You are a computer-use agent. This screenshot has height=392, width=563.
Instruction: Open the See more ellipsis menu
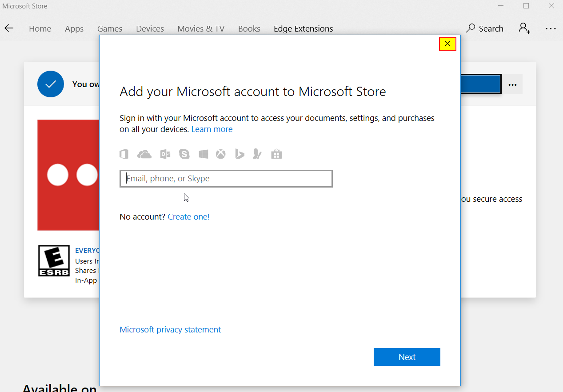tap(551, 28)
